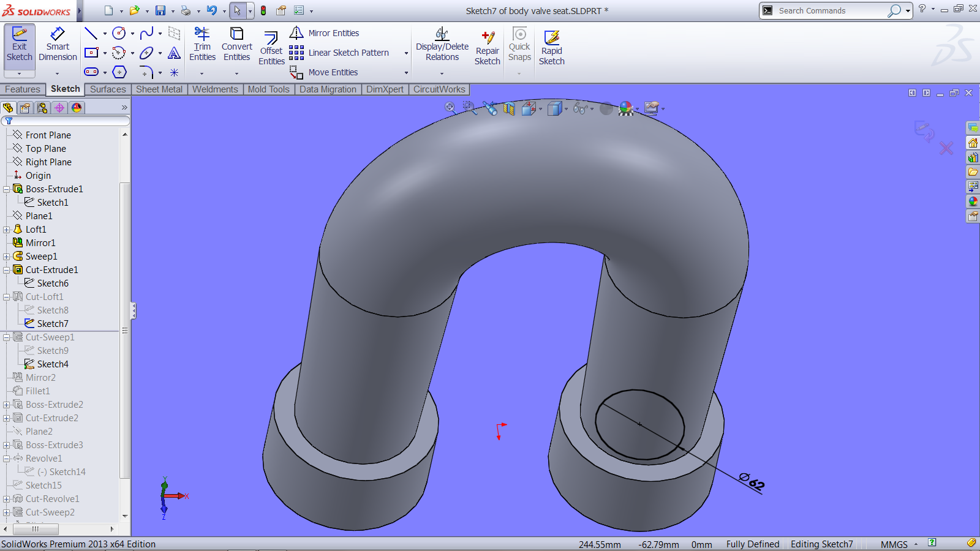Select the Corner Rectangle tool
The width and height of the screenshot is (980, 551).
(91, 53)
